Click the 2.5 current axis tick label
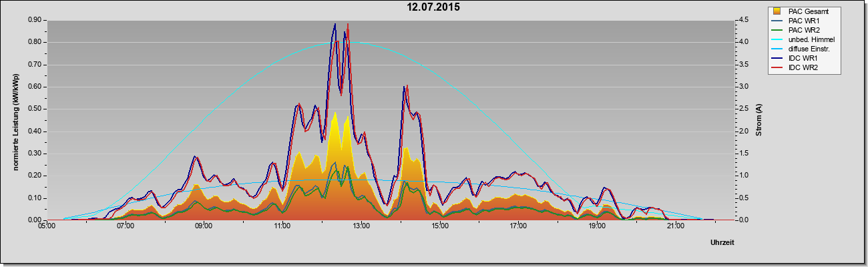Screen dimensions: 868x267 pyautogui.click(x=744, y=109)
